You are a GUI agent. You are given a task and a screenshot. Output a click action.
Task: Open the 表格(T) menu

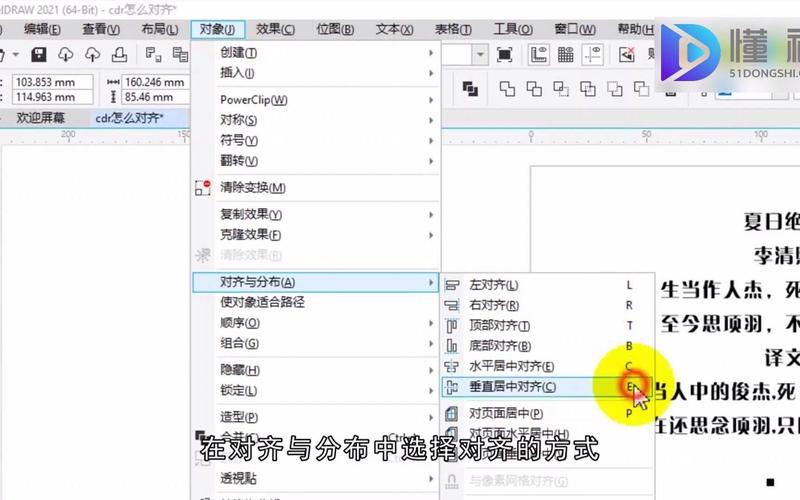(x=453, y=29)
